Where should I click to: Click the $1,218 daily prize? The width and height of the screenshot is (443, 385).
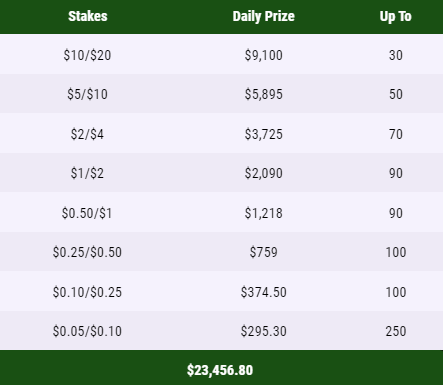[x=263, y=213]
